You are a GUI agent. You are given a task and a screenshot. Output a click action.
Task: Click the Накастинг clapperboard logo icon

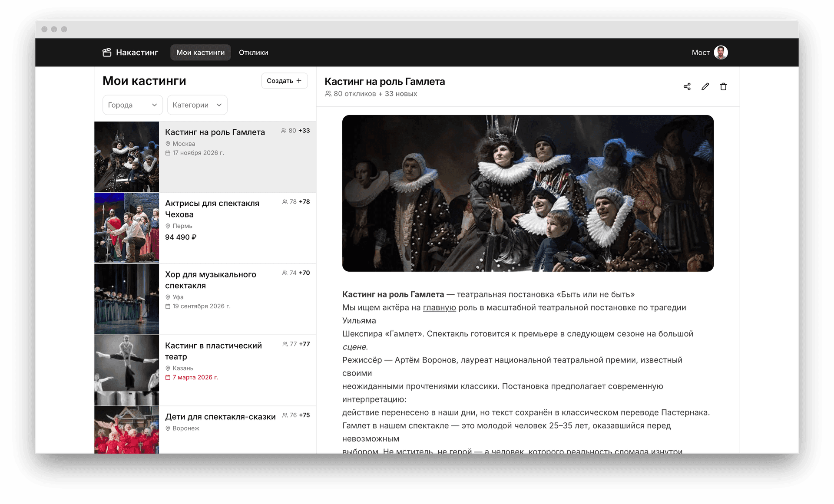click(x=107, y=53)
